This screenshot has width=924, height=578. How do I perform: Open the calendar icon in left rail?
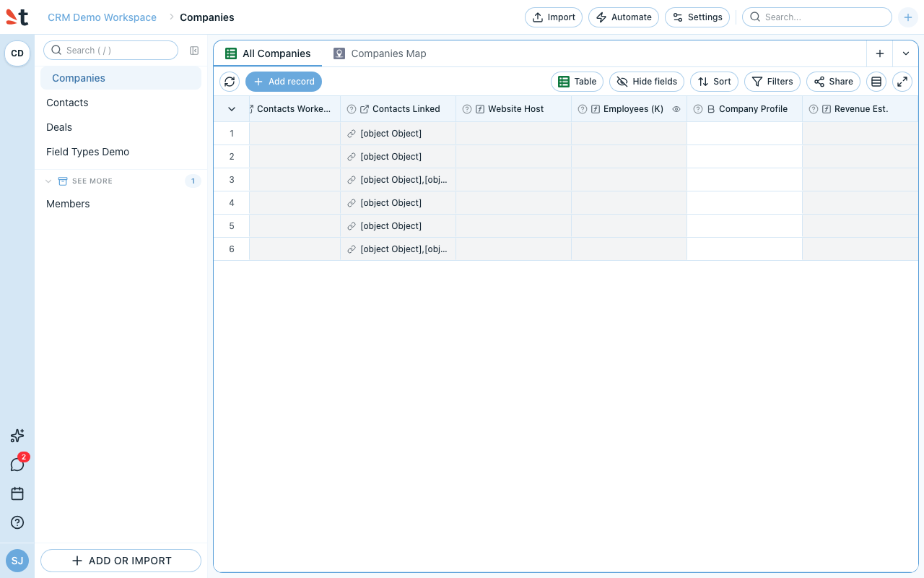17,493
